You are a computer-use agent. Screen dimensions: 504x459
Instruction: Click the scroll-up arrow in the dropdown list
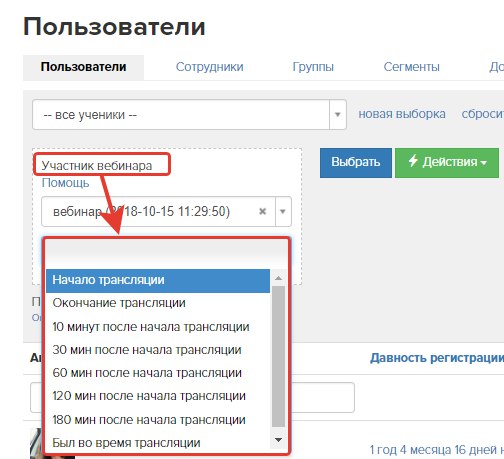point(278,278)
